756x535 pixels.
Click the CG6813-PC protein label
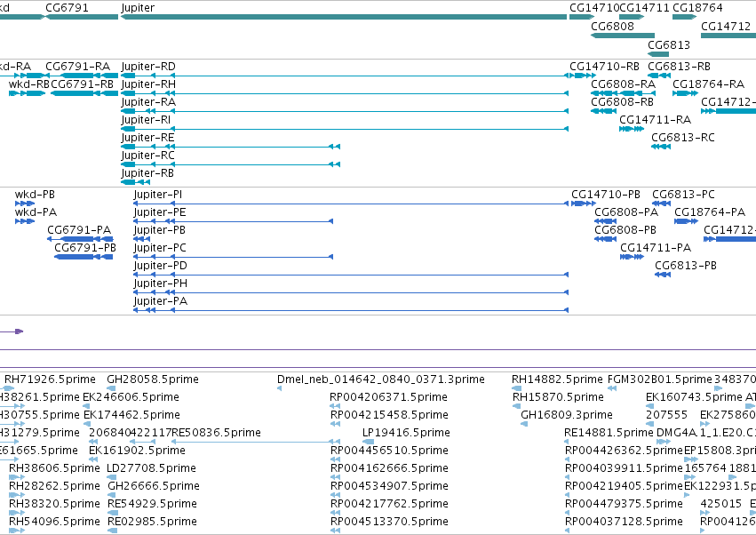pyautogui.click(x=684, y=195)
